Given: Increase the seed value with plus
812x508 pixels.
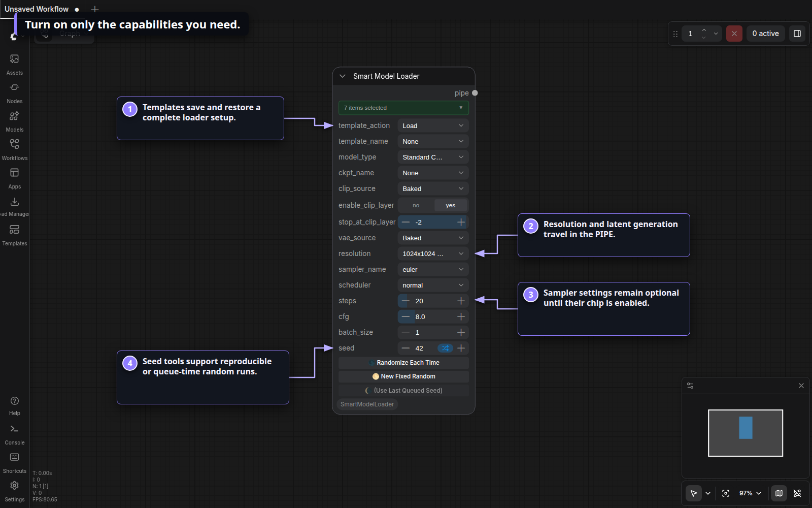Looking at the screenshot, I should point(461,348).
